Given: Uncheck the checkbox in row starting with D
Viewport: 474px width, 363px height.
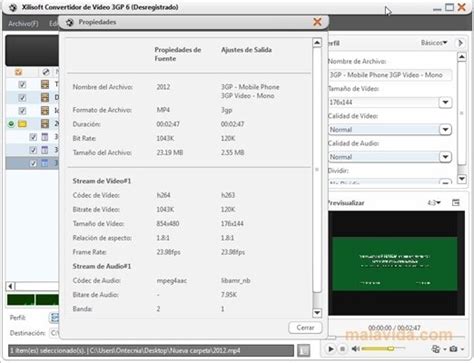Looking at the screenshot, I should [x=22, y=98].
